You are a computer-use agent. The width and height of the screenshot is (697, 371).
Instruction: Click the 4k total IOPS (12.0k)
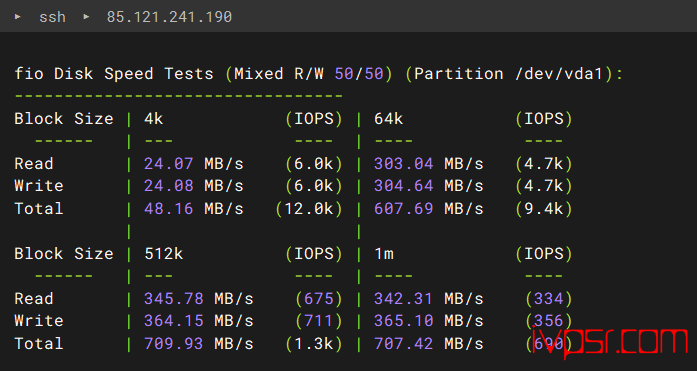click(x=309, y=208)
